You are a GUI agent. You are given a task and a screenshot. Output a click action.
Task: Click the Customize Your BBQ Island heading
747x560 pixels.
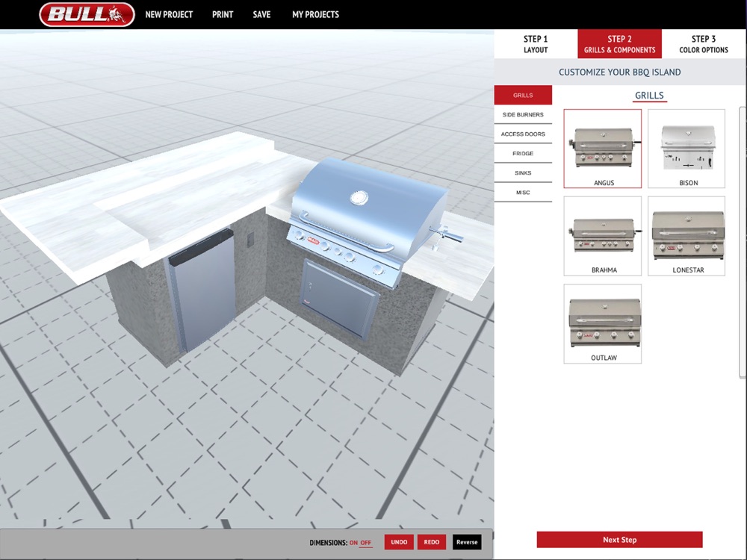(x=619, y=72)
